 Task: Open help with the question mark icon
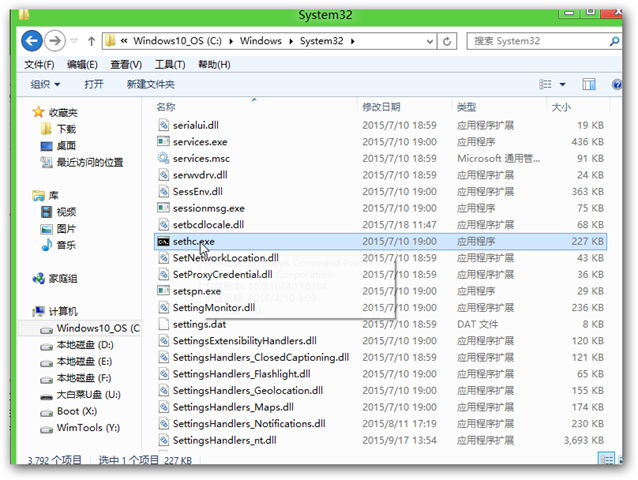(617, 84)
